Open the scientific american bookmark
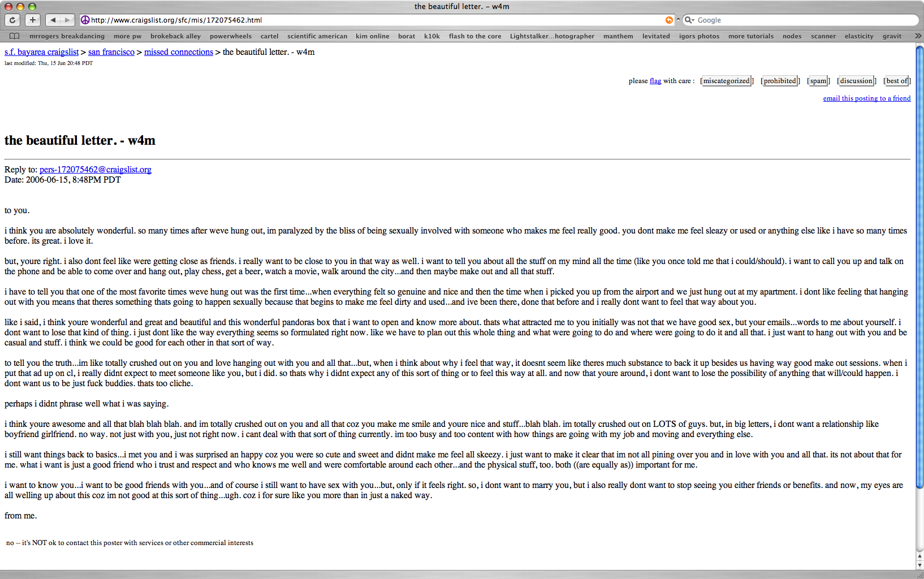 coord(317,36)
